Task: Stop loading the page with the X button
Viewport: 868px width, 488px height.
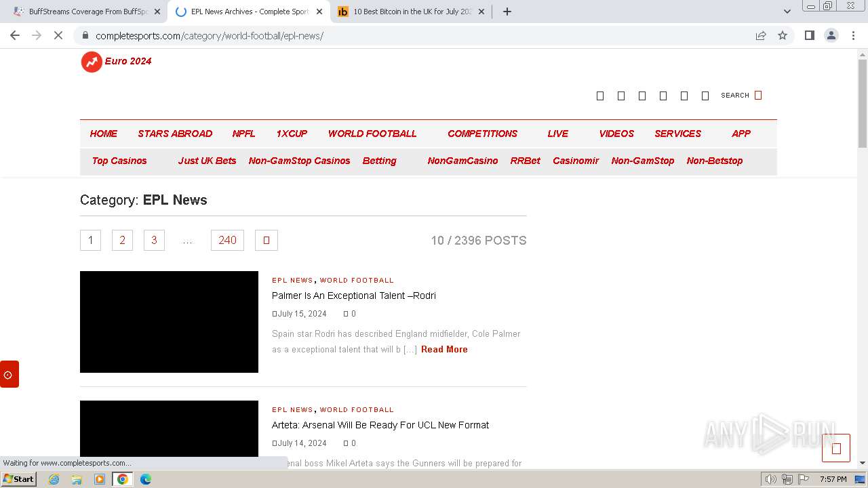Action: pyautogui.click(x=58, y=35)
